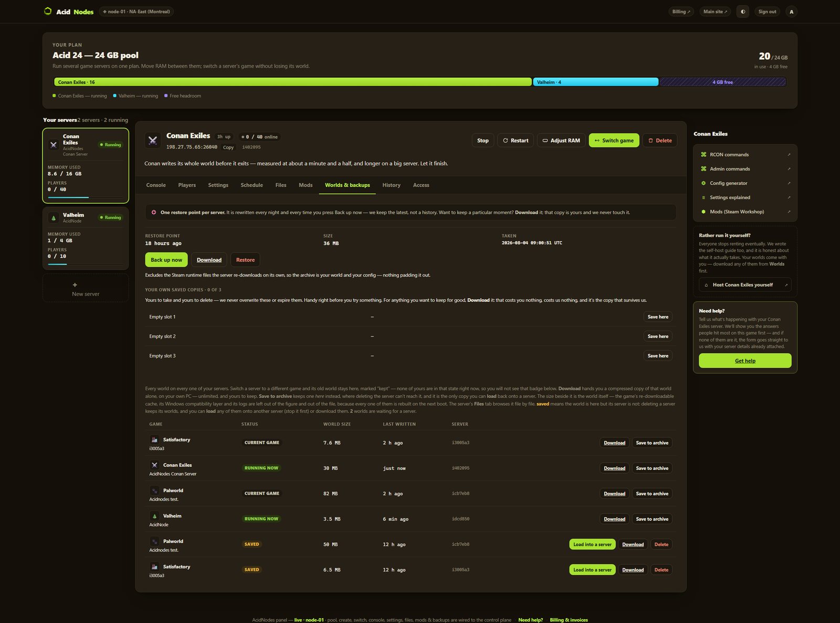The image size is (840, 623).
Task: Switch to the Access tab
Action: point(421,185)
